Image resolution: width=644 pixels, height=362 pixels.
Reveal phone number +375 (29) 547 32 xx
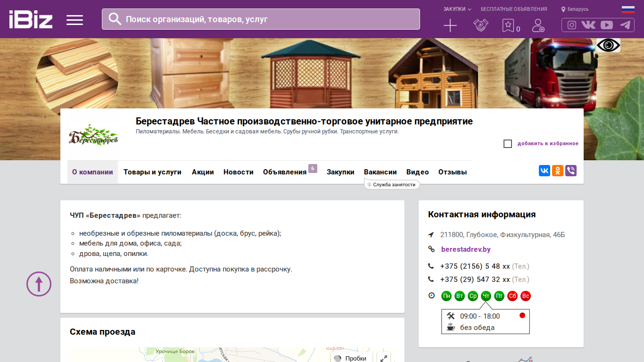(475, 280)
